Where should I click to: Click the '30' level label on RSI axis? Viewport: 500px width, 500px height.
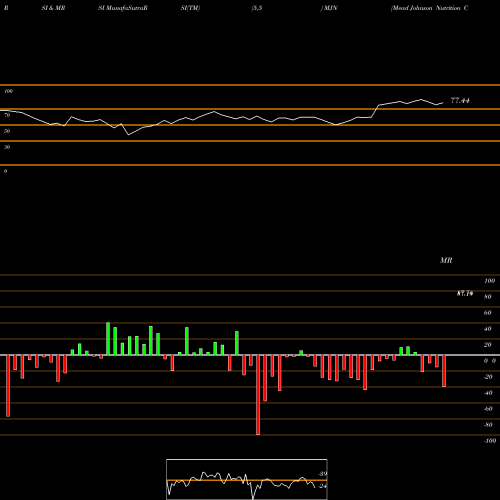pyautogui.click(x=7, y=147)
